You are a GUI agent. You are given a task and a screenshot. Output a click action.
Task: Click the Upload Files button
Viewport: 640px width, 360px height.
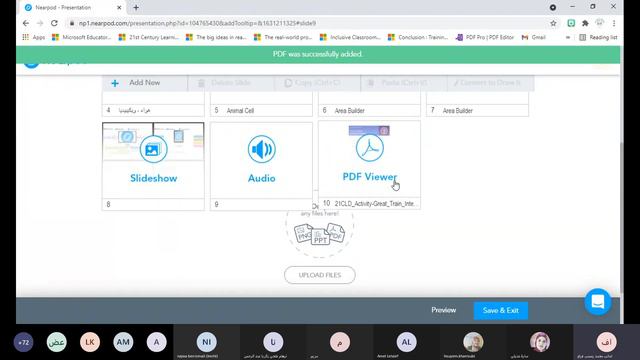[320, 275]
